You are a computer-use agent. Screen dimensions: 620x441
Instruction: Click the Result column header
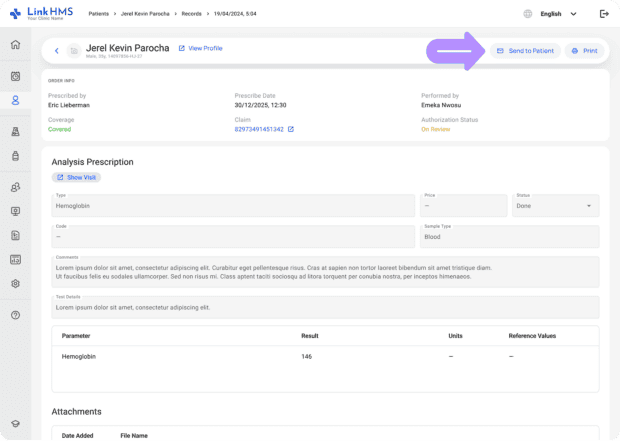(x=310, y=336)
